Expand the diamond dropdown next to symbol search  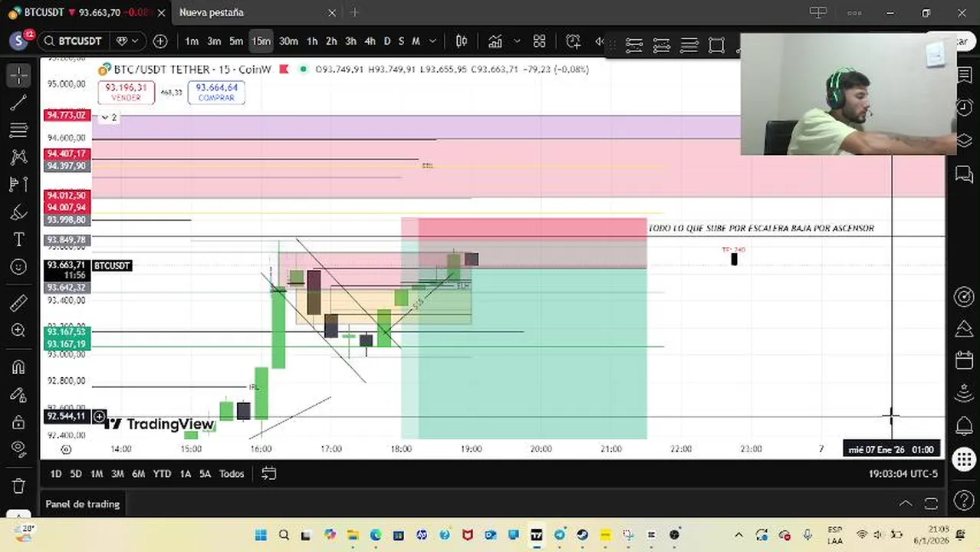[x=127, y=41]
